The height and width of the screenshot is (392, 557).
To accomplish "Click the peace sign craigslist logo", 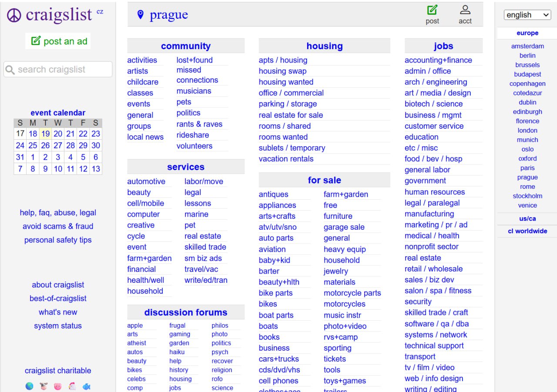I will [14, 15].
